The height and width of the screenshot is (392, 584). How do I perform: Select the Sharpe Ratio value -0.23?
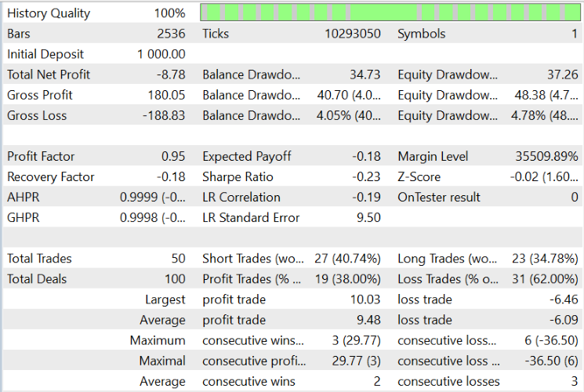pyautogui.click(x=366, y=177)
